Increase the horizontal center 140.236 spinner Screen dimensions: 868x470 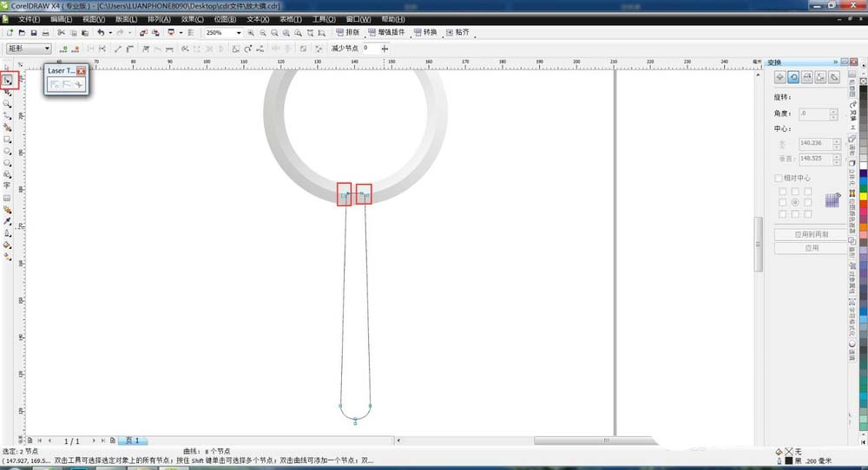click(837, 140)
